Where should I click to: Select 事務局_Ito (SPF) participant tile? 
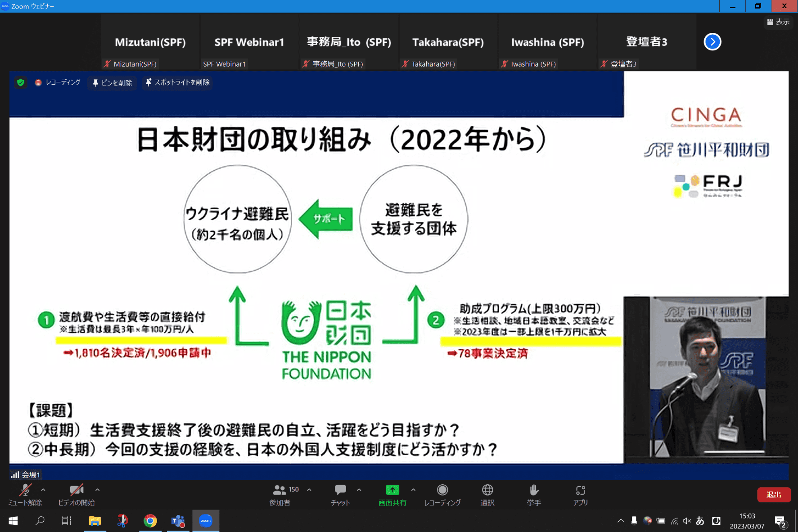coord(349,42)
